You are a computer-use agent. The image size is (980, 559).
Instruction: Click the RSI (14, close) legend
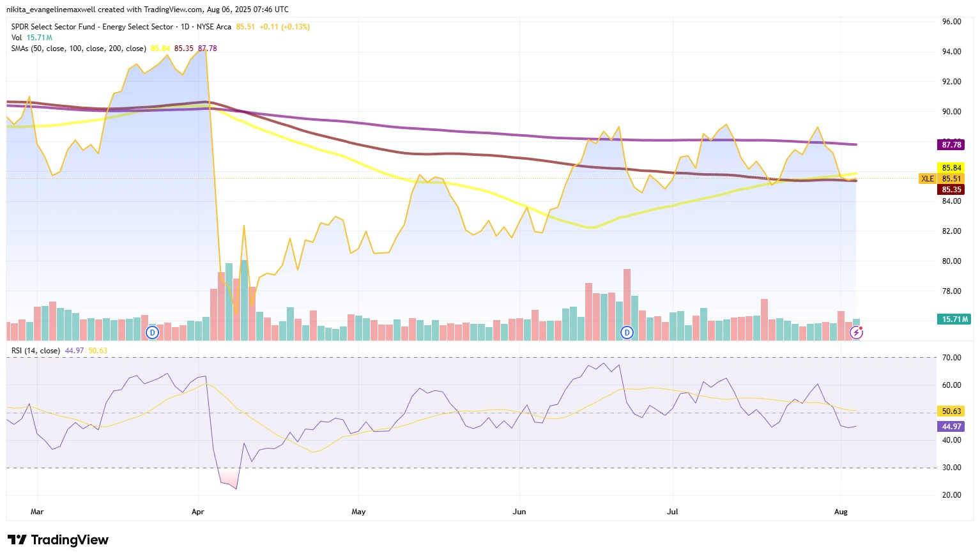[x=36, y=351]
